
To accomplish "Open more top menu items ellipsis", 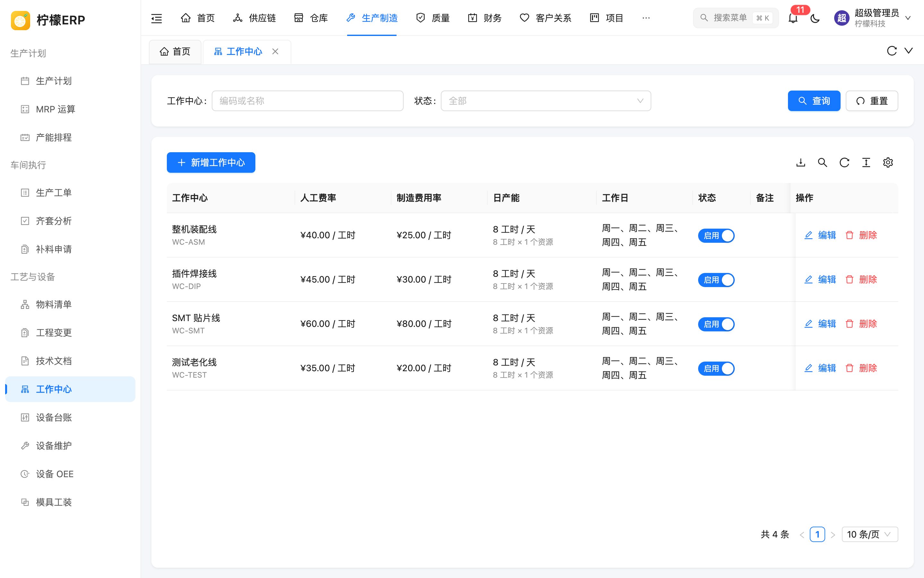I will (646, 18).
